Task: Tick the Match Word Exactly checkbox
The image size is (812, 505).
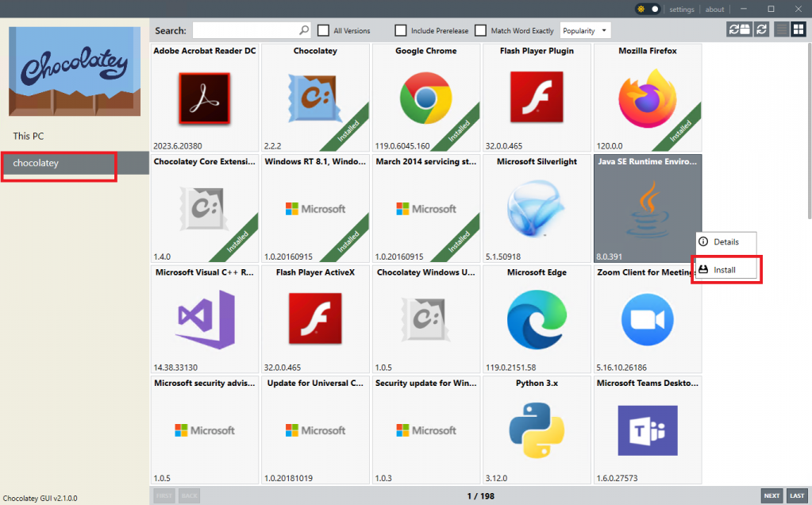Action: 480,30
